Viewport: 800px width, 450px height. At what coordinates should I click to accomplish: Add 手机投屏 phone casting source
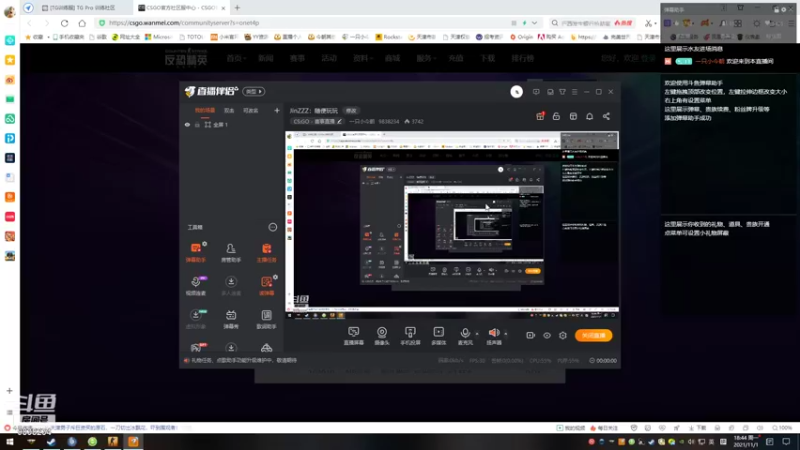[x=410, y=336]
